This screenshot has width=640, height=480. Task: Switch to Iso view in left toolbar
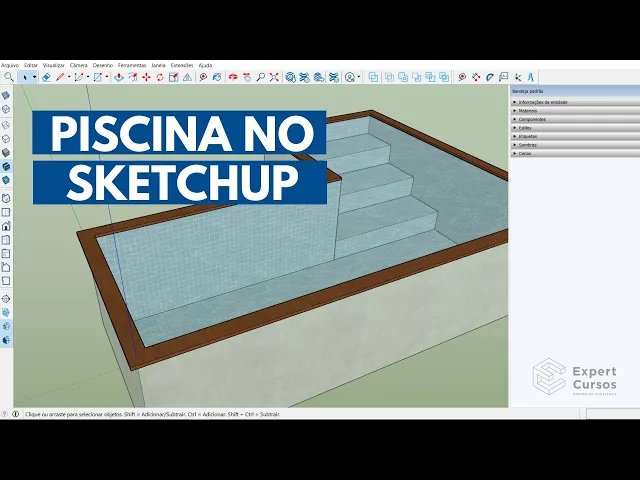pos(6,198)
